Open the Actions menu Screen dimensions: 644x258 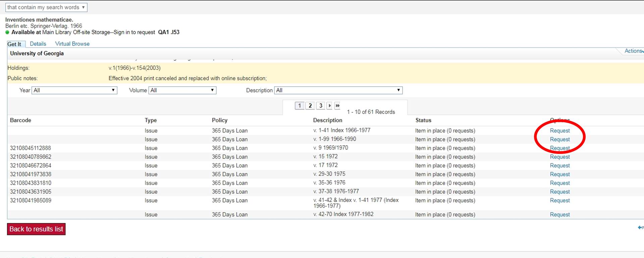coord(633,51)
